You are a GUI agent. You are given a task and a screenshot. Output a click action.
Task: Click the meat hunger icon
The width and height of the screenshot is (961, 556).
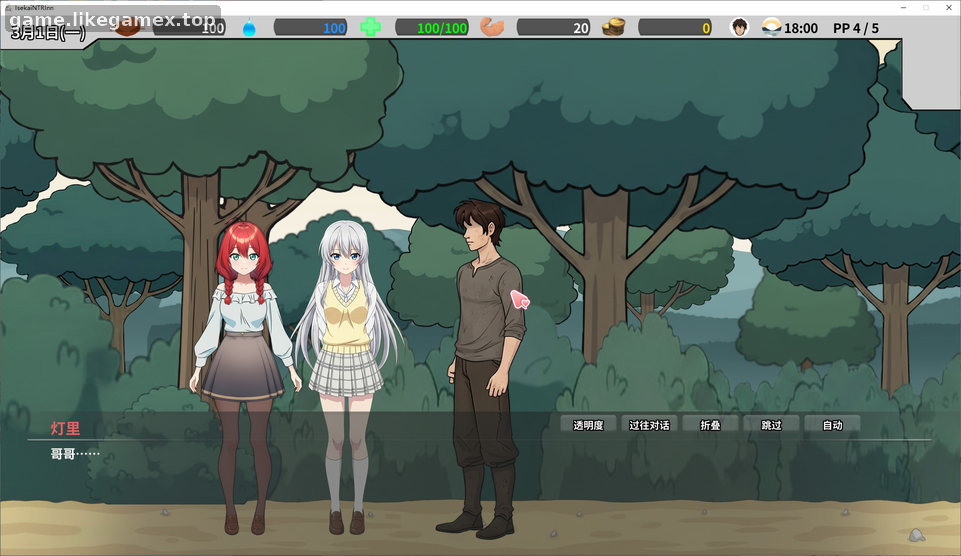coord(128,29)
